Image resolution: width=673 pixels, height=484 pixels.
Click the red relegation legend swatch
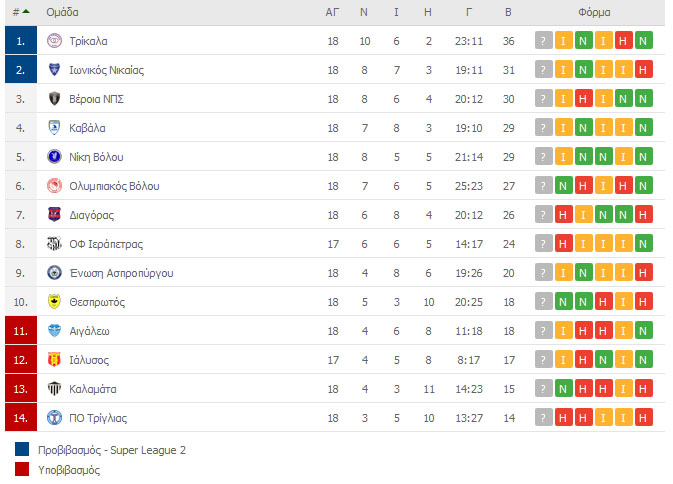click(22, 469)
